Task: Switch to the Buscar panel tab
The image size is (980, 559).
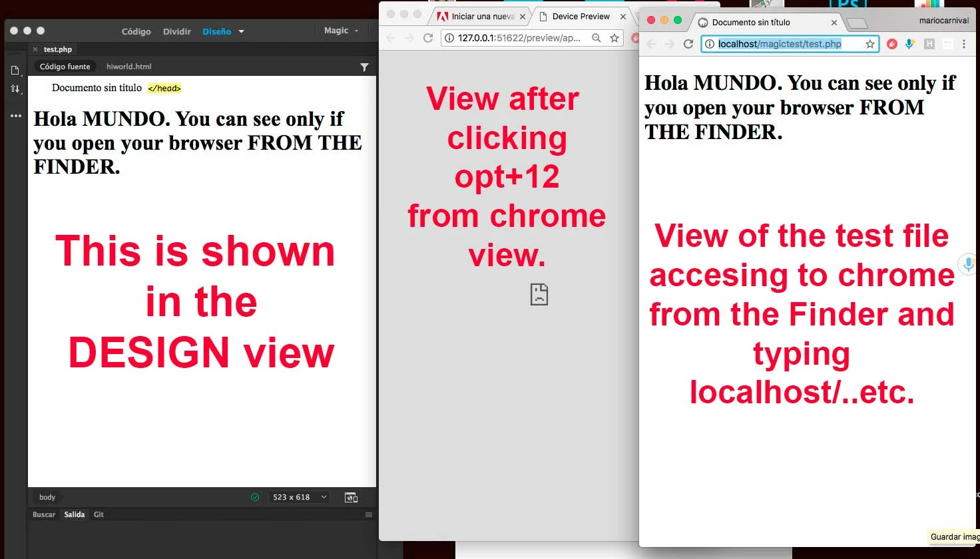Action: pyautogui.click(x=44, y=514)
